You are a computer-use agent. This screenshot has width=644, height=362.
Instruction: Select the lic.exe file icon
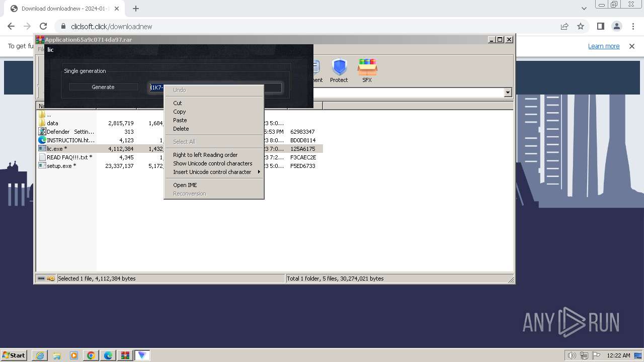(42, 149)
